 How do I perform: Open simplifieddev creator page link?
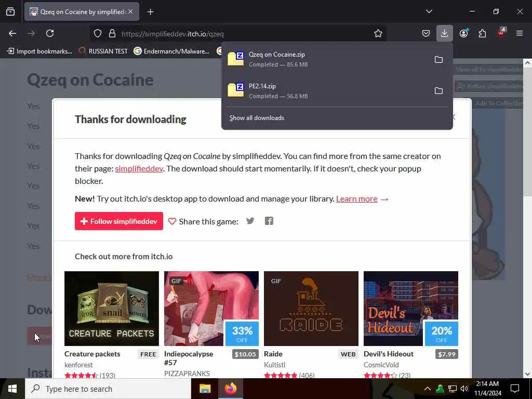(139, 169)
